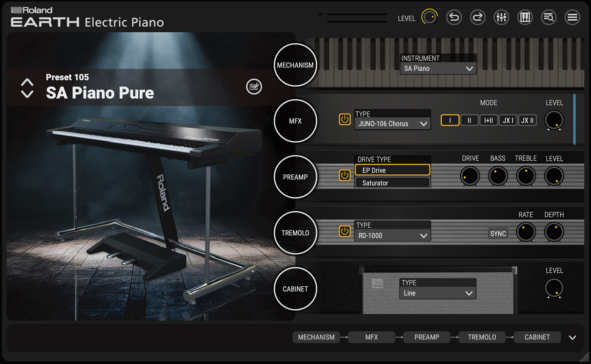The width and height of the screenshot is (591, 364).
Task: Choose the Saturator drive type
Action: [392, 183]
